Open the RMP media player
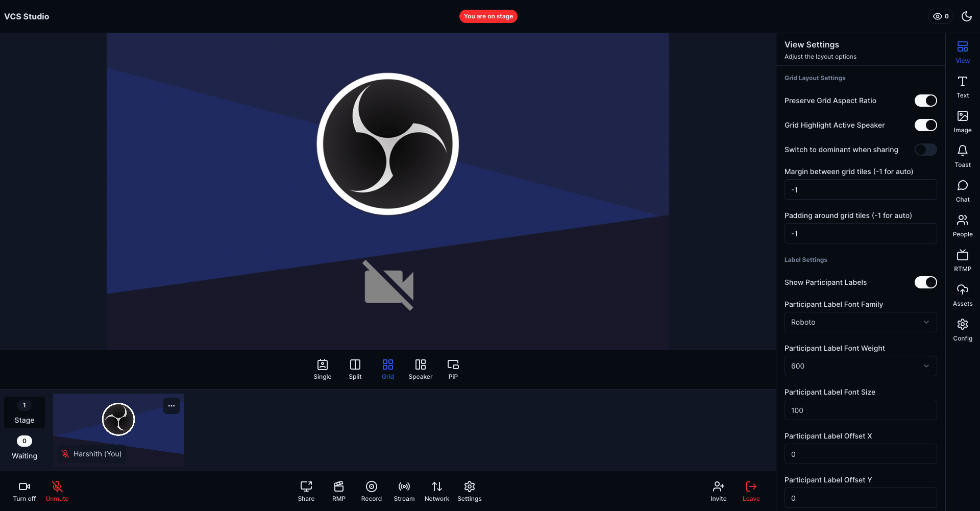Viewport: 980px width, 511px height. click(x=339, y=491)
